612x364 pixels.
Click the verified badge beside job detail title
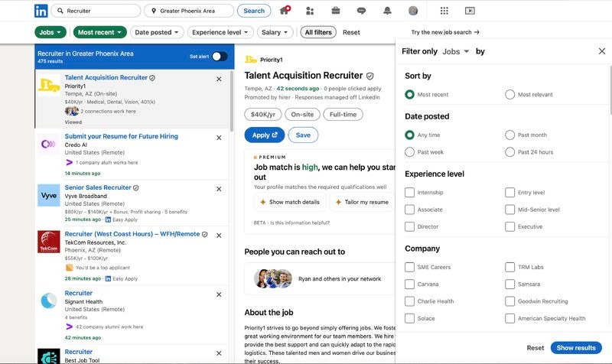pos(370,76)
